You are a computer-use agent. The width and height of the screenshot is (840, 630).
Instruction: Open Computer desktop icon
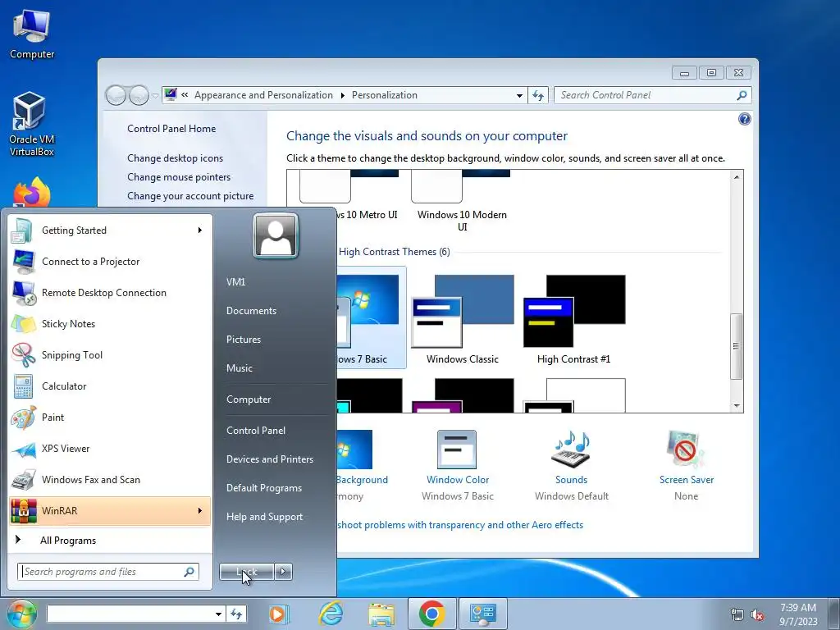[32, 33]
